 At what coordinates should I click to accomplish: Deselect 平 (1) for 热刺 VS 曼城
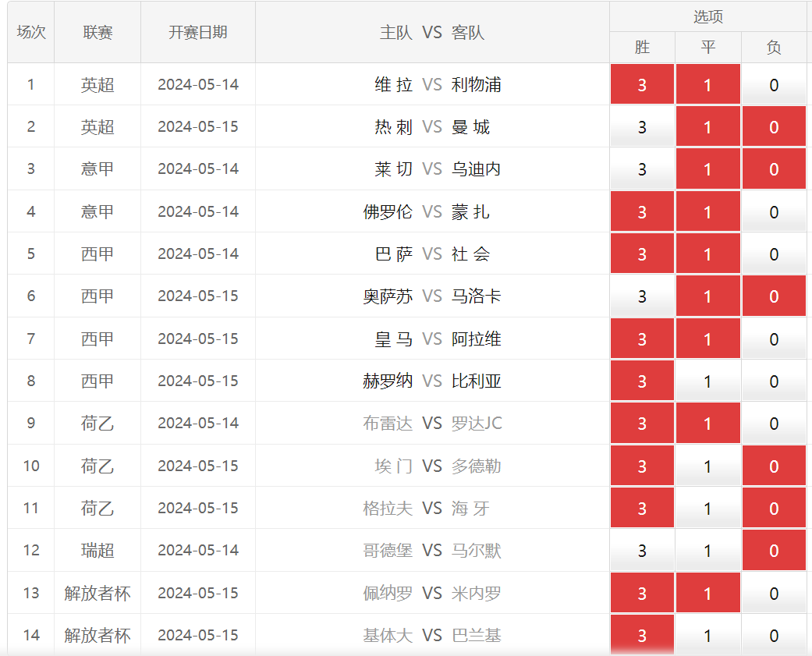[708, 127]
